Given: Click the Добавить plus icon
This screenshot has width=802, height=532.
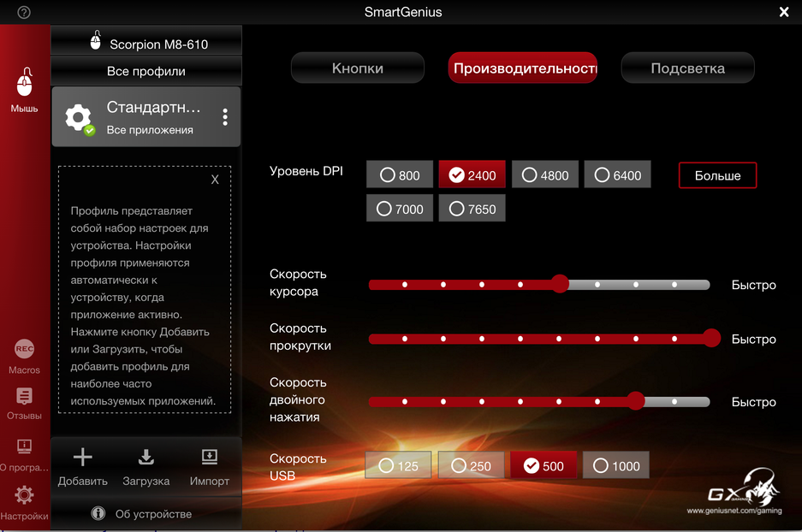Looking at the screenshot, I should coord(83,457).
